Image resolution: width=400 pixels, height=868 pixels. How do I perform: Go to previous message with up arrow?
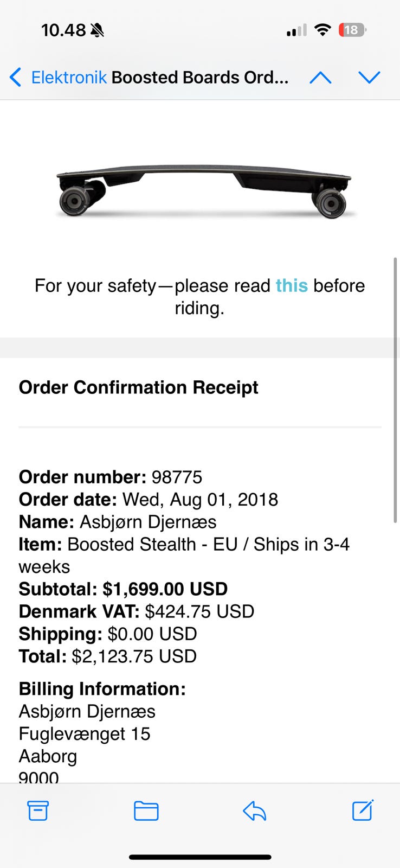(320, 78)
